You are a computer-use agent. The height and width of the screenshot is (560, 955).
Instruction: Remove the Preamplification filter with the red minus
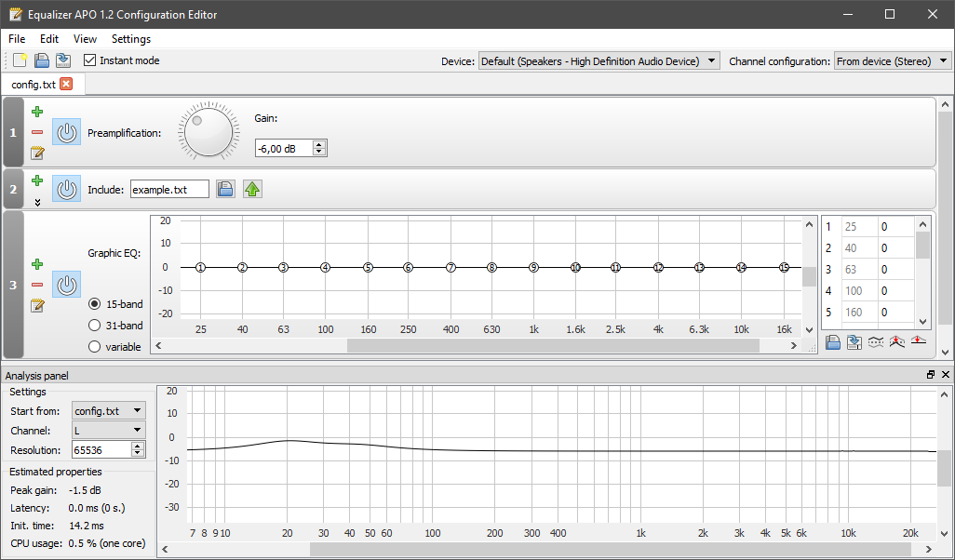pos(37,132)
